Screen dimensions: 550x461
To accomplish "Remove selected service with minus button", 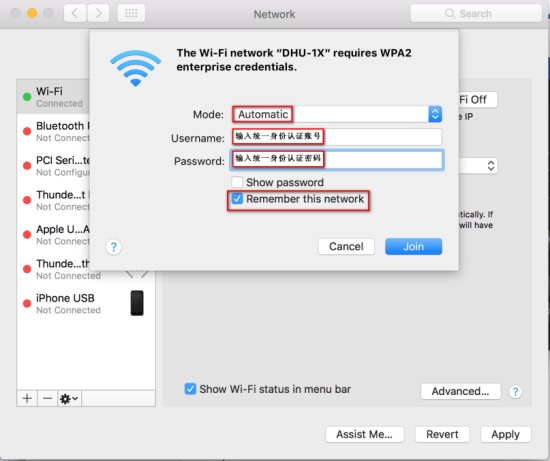I will coord(47,398).
